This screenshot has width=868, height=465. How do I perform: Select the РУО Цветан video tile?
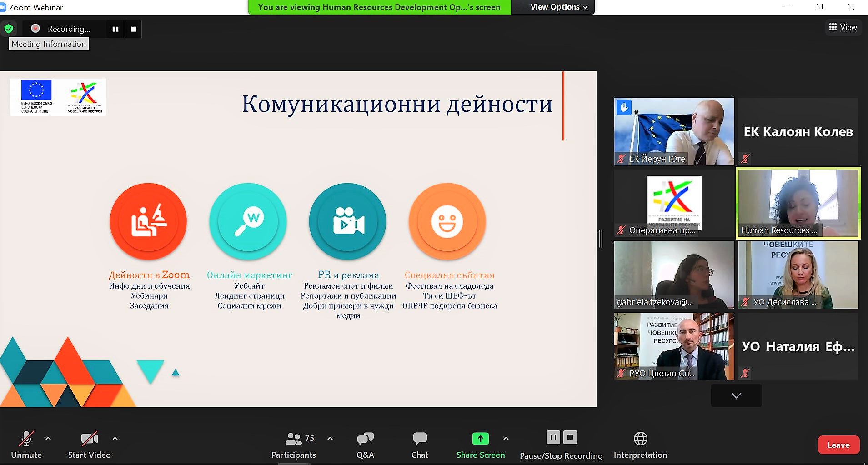[x=674, y=346]
